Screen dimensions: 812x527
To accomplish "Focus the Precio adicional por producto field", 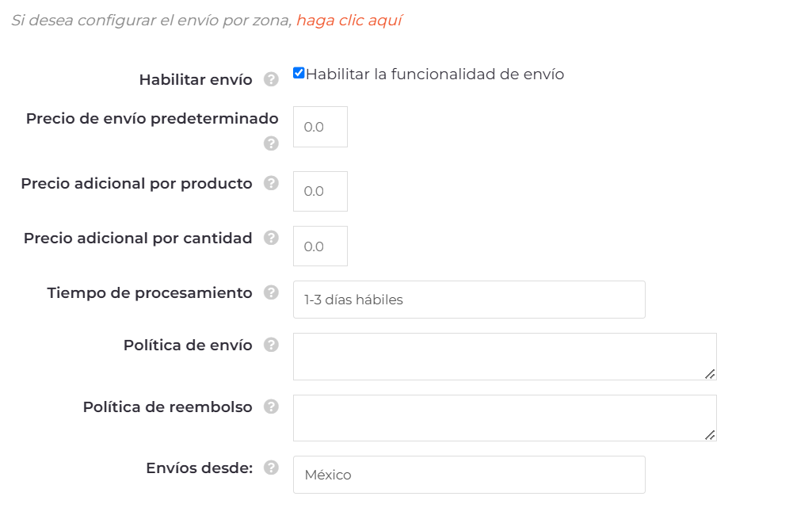I will coord(320,191).
